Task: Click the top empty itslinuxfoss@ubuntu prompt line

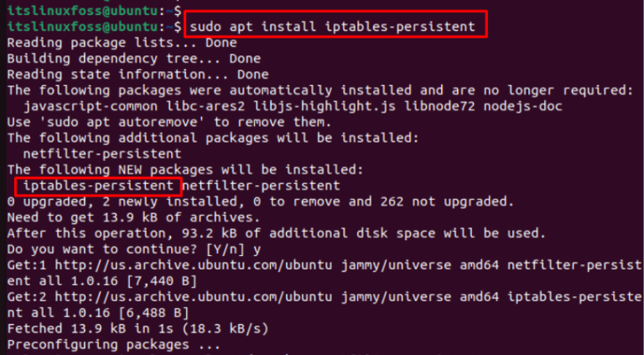Action: [x=93, y=10]
